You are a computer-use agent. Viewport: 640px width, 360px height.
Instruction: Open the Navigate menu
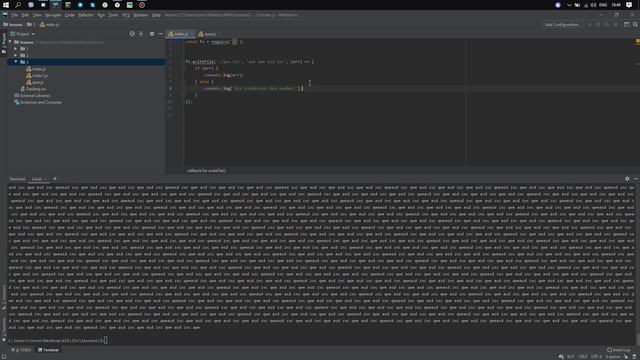(x=53, y=15)
